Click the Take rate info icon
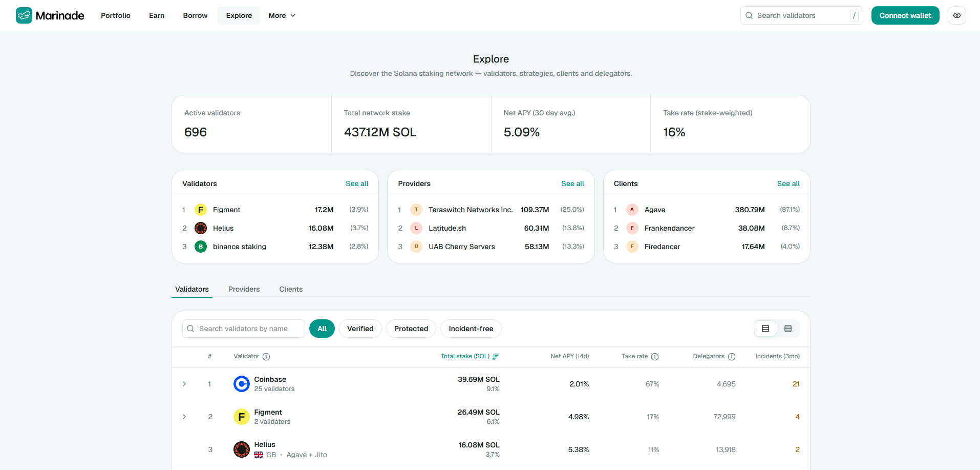980x470 pixels. tap(655, 357)
